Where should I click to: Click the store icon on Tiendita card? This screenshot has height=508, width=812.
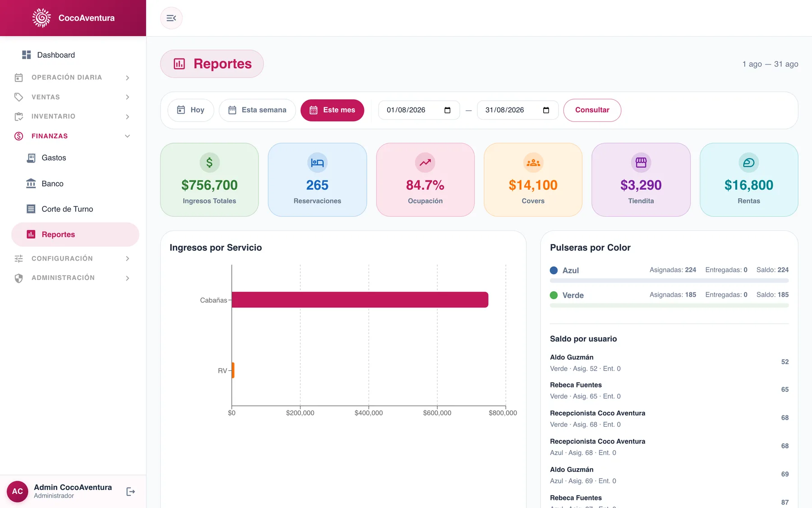641,163
